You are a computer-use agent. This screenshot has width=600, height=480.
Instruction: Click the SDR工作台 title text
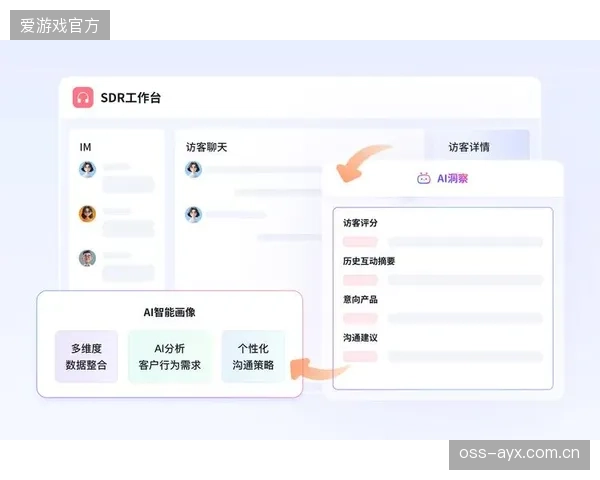click(130, 98)
